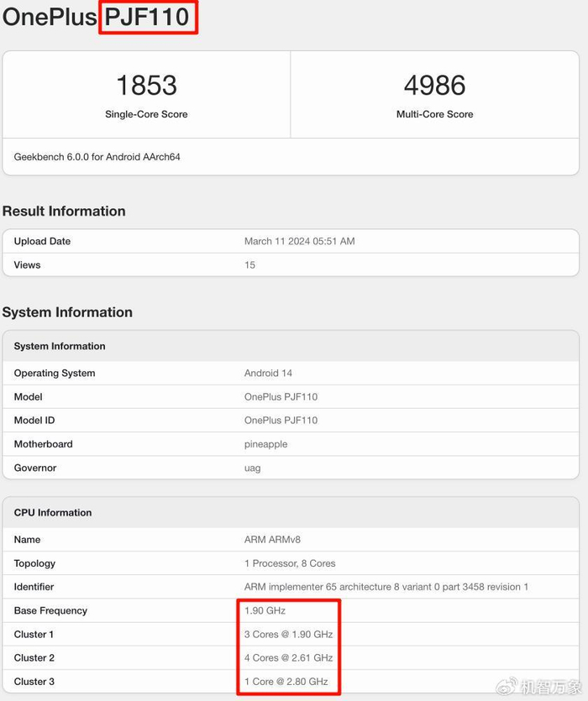Click the Multi-Core Score label
The height and width of the screenshot is (701, 588).
[434, 114]
